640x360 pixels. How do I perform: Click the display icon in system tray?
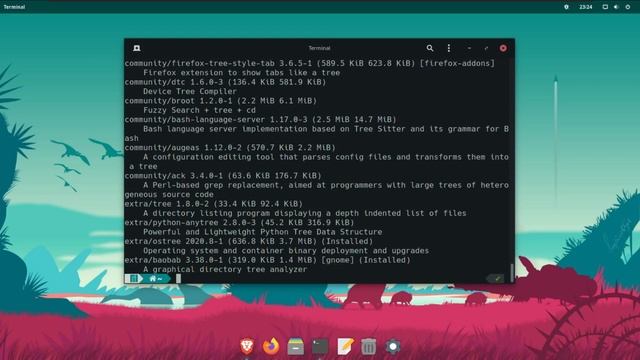click(x=605, y=7)
